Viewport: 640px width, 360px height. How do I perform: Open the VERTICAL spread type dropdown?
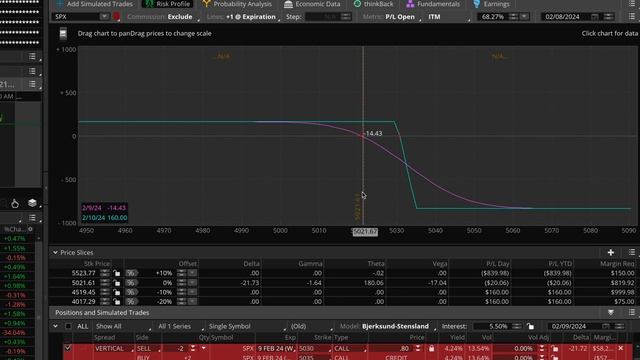[114, 349]
